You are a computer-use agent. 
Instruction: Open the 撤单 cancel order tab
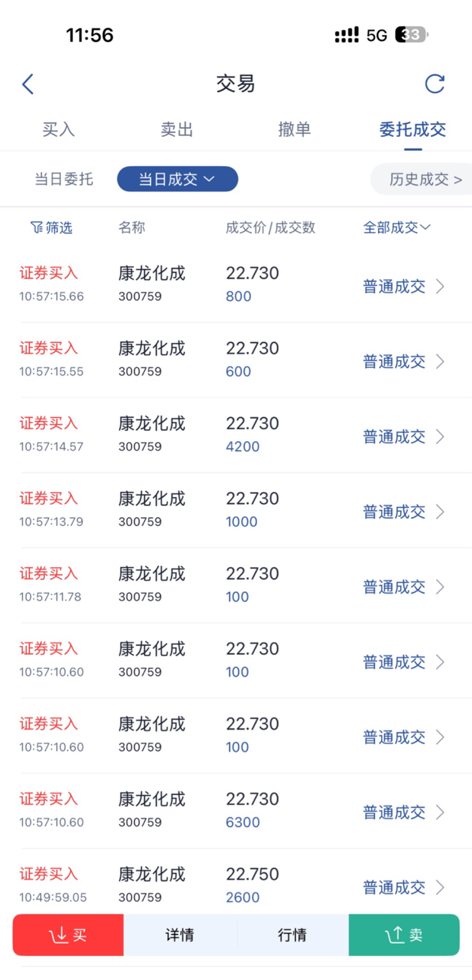coord(294,130)
